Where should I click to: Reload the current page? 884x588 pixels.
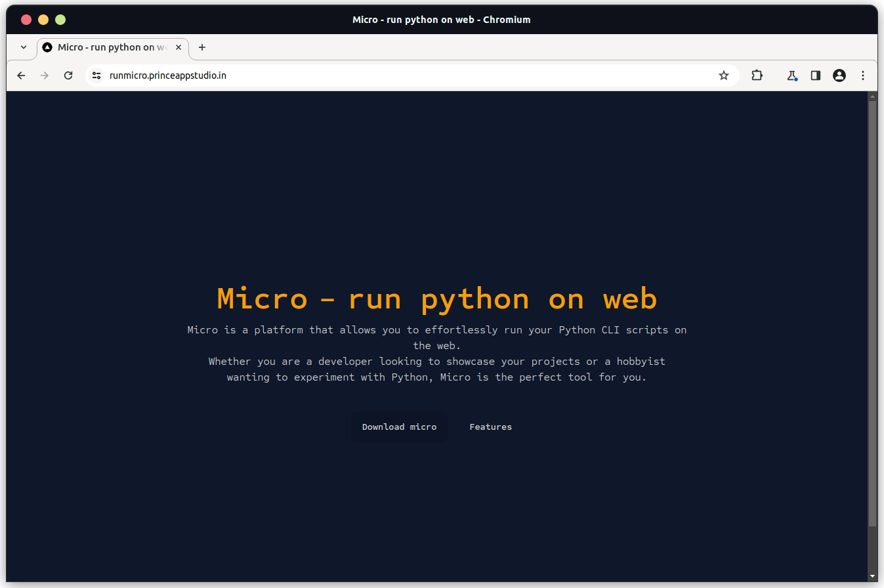[x=68, y=75]
